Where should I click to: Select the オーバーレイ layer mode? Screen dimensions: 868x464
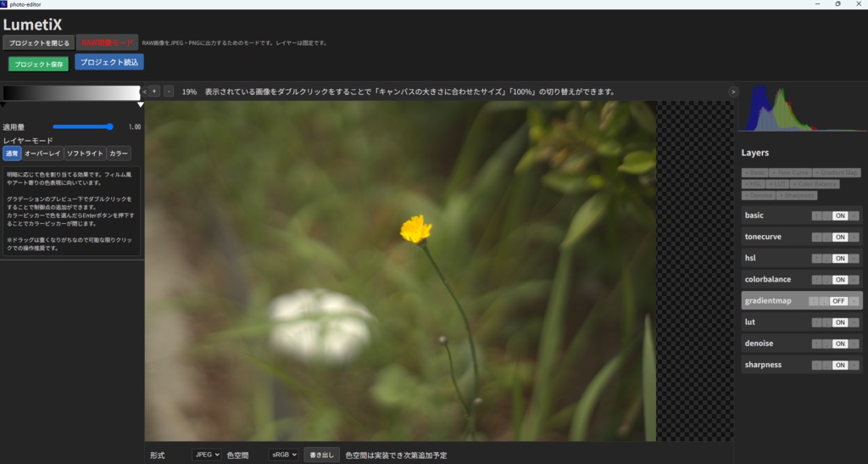tap(42, 154)
